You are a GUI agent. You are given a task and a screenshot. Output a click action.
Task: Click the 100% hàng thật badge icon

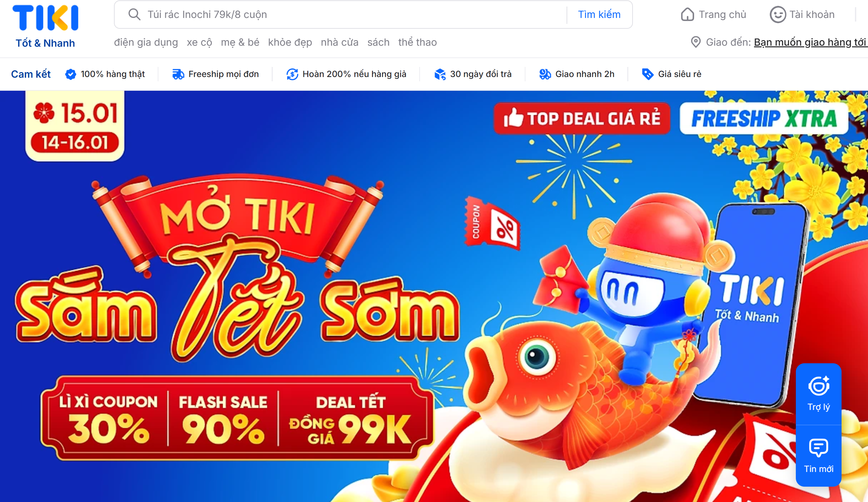(71, 74)
